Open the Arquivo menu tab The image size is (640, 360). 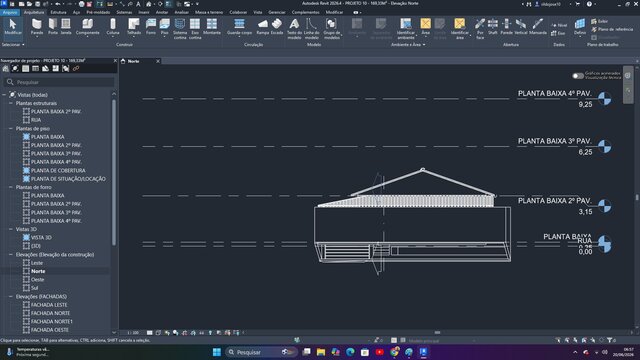coord(10,12)
